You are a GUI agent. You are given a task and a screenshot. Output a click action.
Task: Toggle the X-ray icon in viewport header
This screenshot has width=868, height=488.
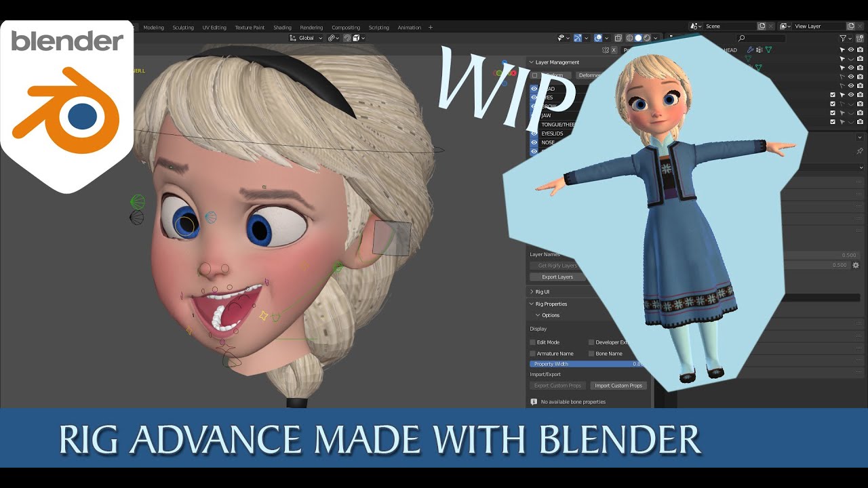click(x=618, y=38)
